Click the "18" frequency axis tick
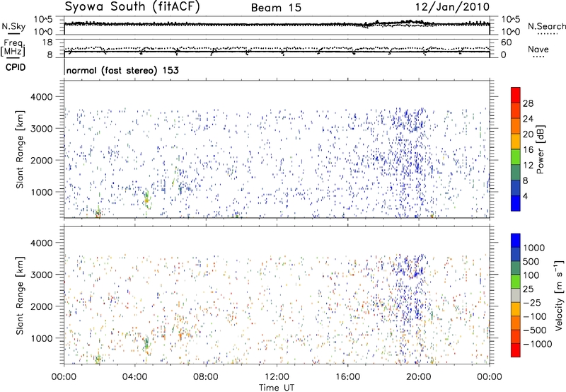This screenshot has height=392, width=566. pyautogui.click(x=47, y=42)
